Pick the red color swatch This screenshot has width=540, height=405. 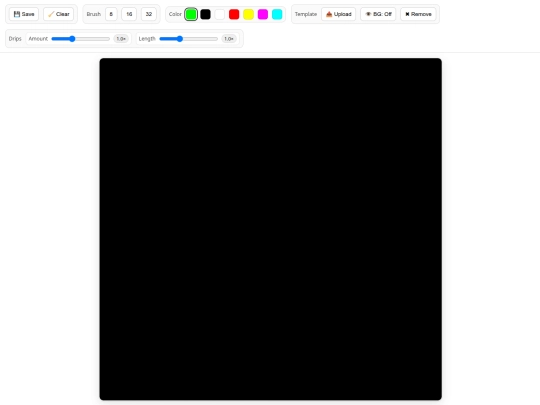click(234, 14)
